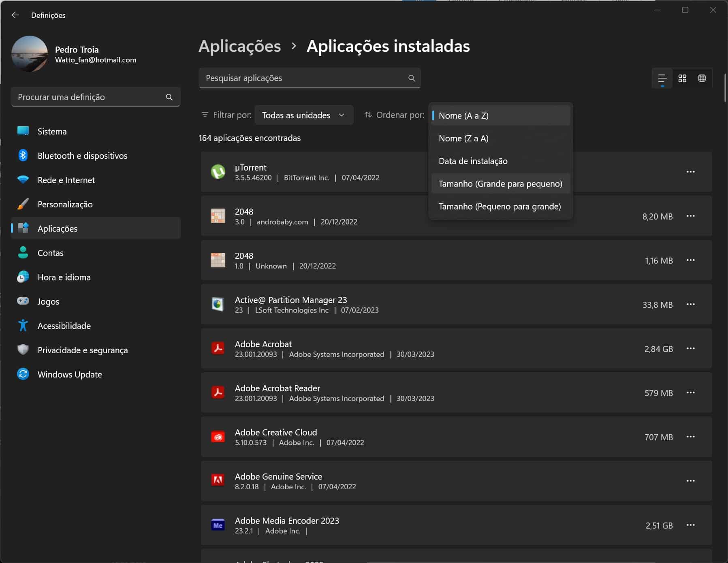Click search icon in Pesquisar aplicações
The height and width of the screenshot is (563, 728).
coord(412,78)
